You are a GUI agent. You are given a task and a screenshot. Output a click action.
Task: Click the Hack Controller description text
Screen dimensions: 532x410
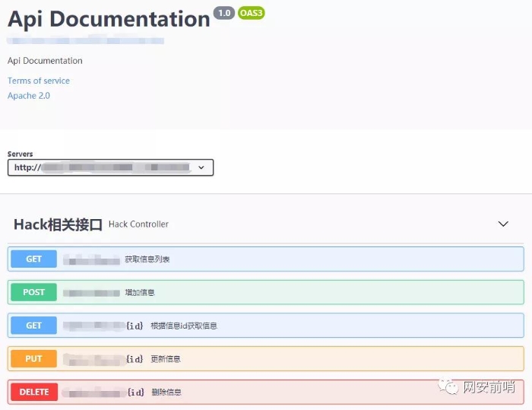click(x=138, y=224)
